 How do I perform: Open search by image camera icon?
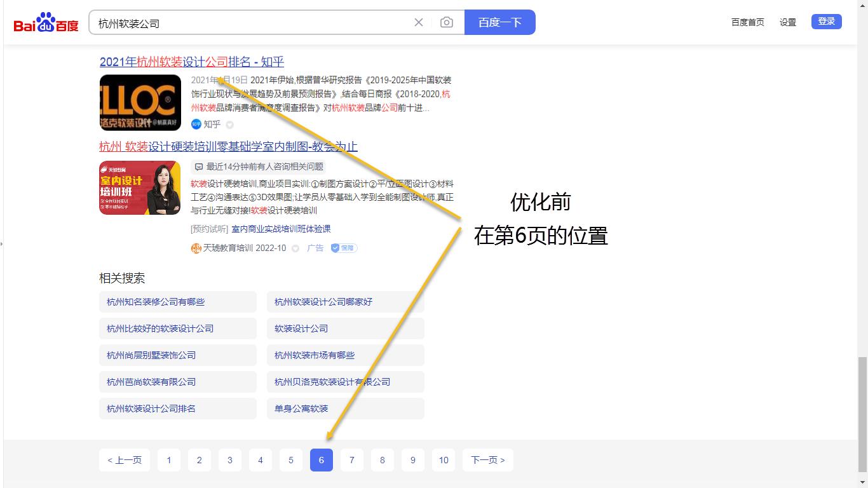click(447, 22)
